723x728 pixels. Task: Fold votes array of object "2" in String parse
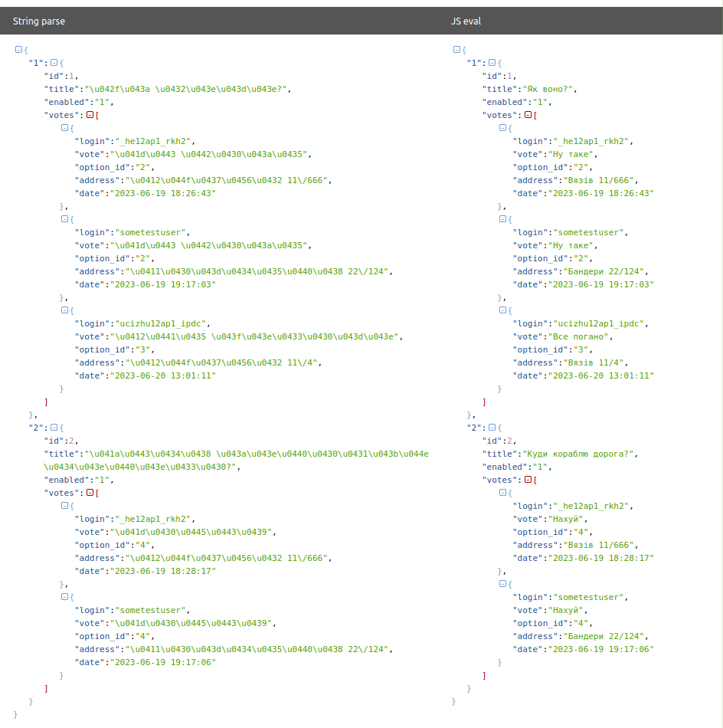click(x=90, y=493)
